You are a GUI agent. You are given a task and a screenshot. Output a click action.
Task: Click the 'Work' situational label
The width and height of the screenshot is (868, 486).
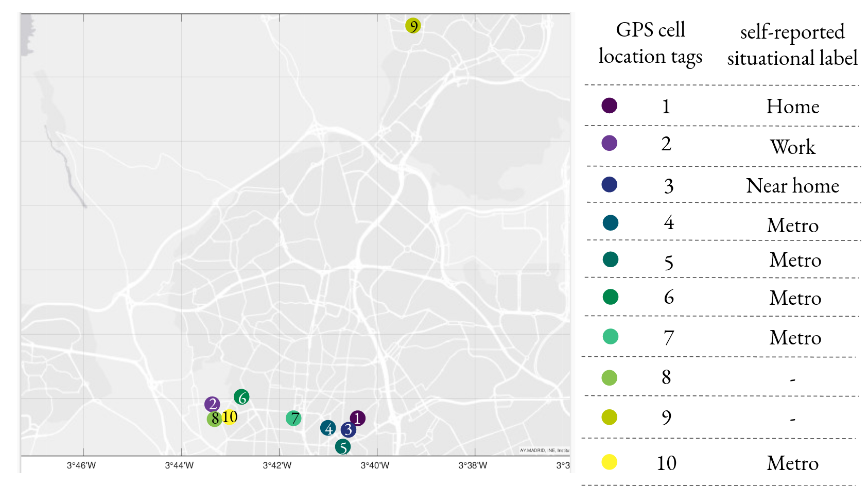coord(792,147)
